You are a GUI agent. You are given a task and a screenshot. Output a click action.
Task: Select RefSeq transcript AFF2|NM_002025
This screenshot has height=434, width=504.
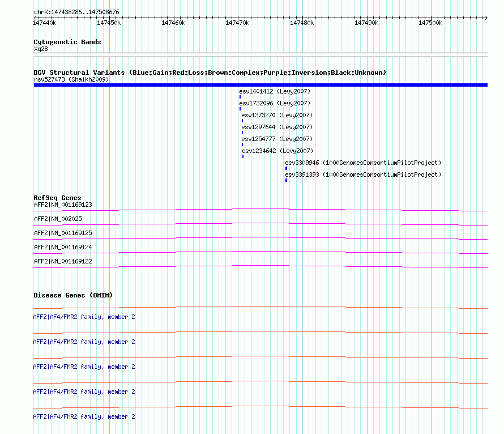pyautogui.click(x=58, y=219)
